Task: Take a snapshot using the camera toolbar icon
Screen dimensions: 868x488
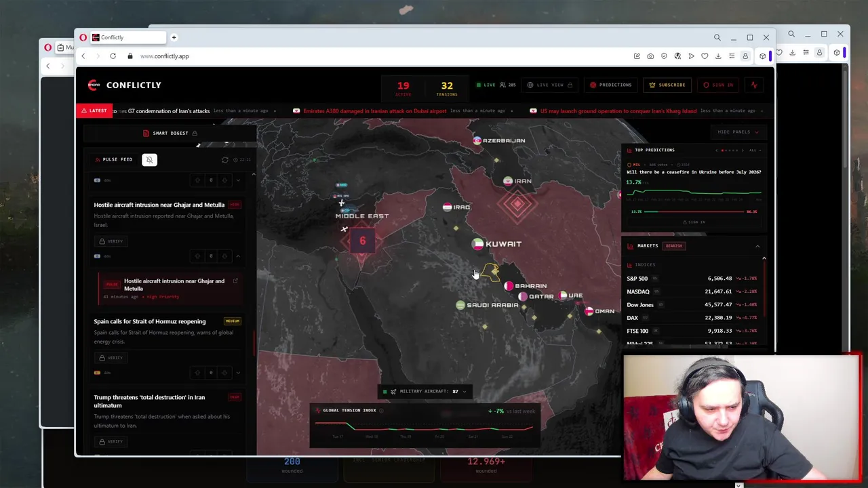Action: tap(650, 56)
